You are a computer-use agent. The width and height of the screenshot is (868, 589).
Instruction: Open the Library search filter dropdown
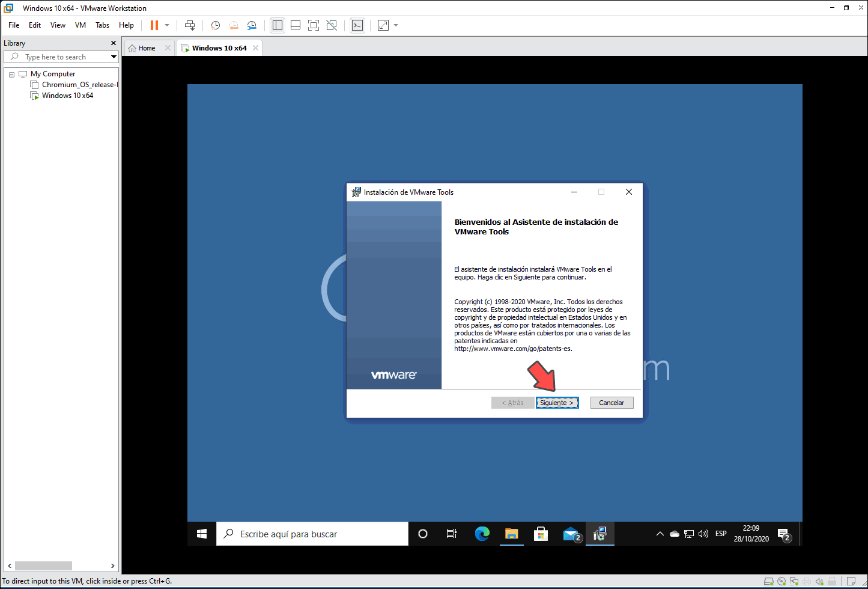(114, 57)
